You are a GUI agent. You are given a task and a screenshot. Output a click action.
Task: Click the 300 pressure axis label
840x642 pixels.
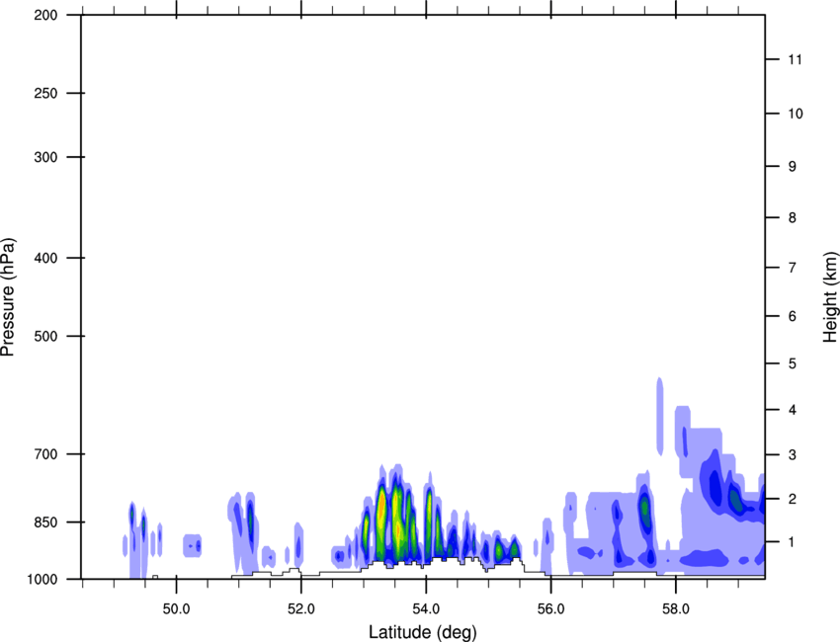pyautogui.click(x=45, y=157)
